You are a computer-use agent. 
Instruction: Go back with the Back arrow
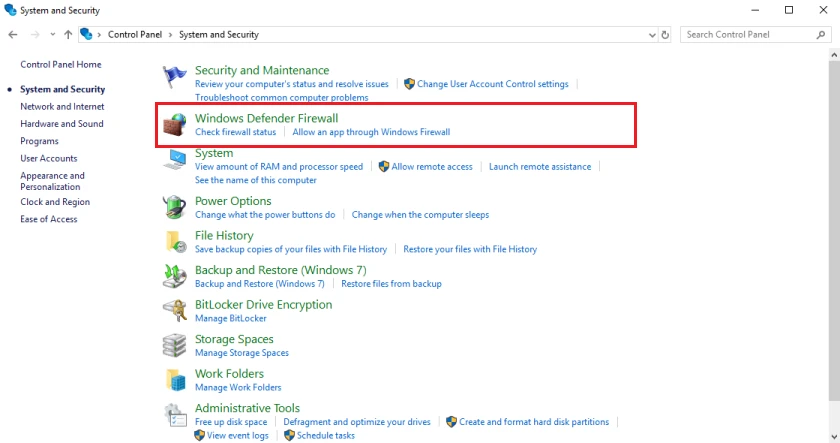13,35
